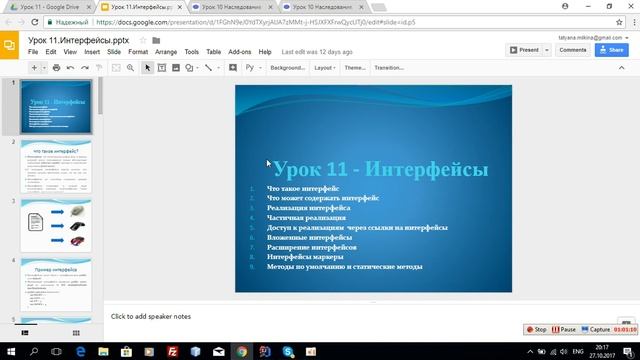This screenshot has width=640, height=360.
Task: Open the Tools menu
Action: [x=191, y=52]
